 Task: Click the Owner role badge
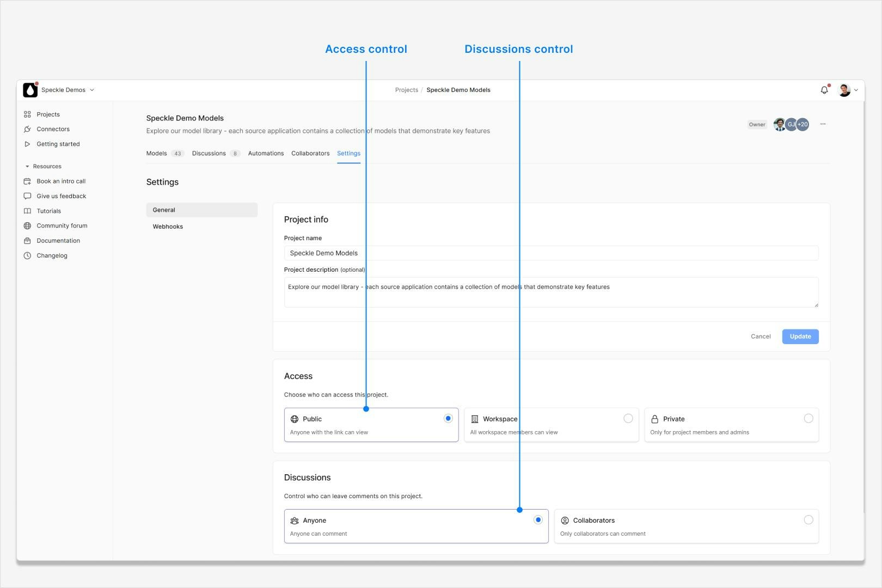757,125
